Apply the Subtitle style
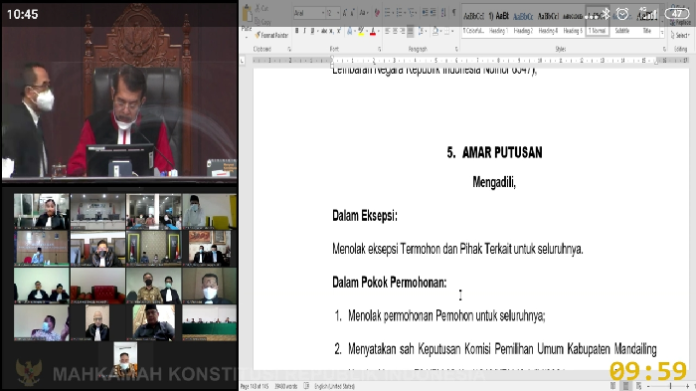Screen dimensions: 696x391 tap(622, 21)
